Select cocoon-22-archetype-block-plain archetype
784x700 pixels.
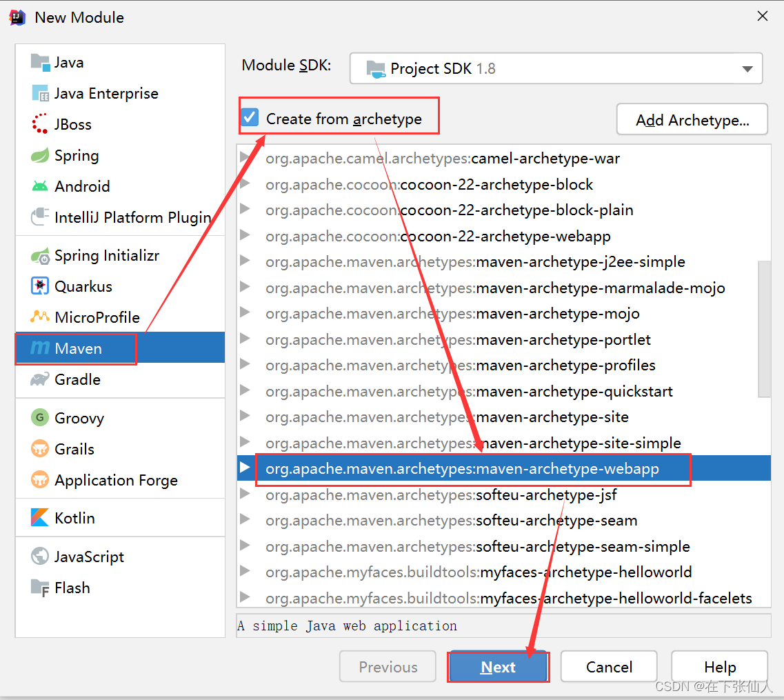point(504,210)
